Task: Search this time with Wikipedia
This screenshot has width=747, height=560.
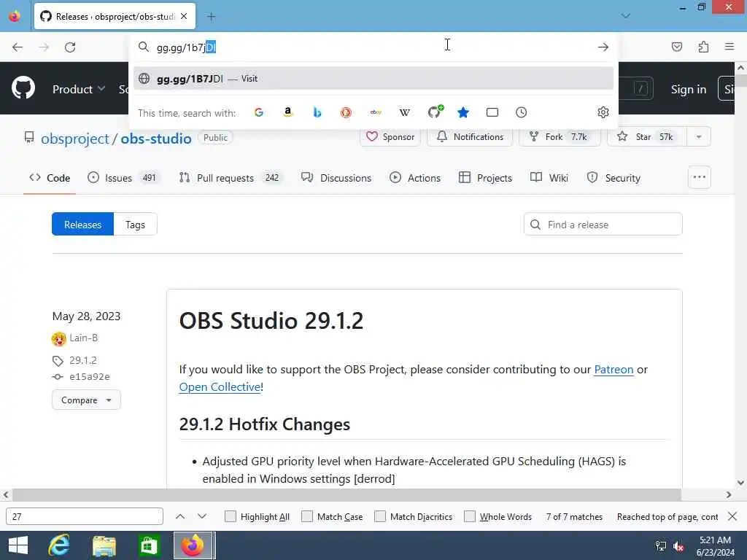Action: click(404, 112)
